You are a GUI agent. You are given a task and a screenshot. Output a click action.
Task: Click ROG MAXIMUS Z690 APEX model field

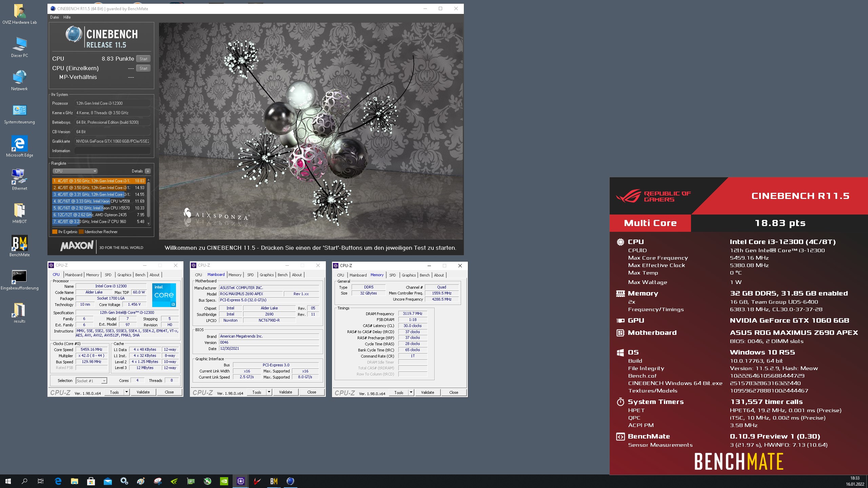(251, 294)
